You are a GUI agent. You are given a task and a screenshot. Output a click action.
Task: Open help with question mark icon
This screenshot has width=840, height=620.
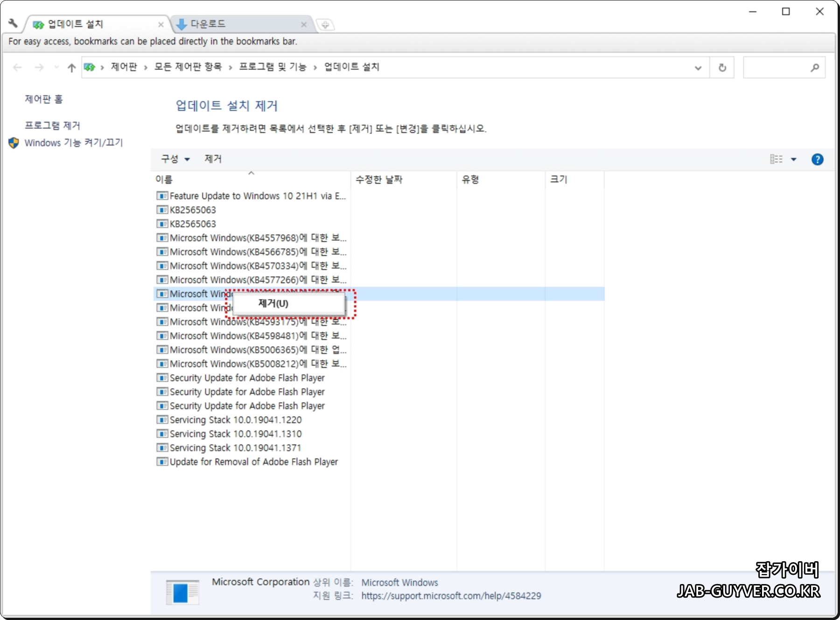(817, 160)
